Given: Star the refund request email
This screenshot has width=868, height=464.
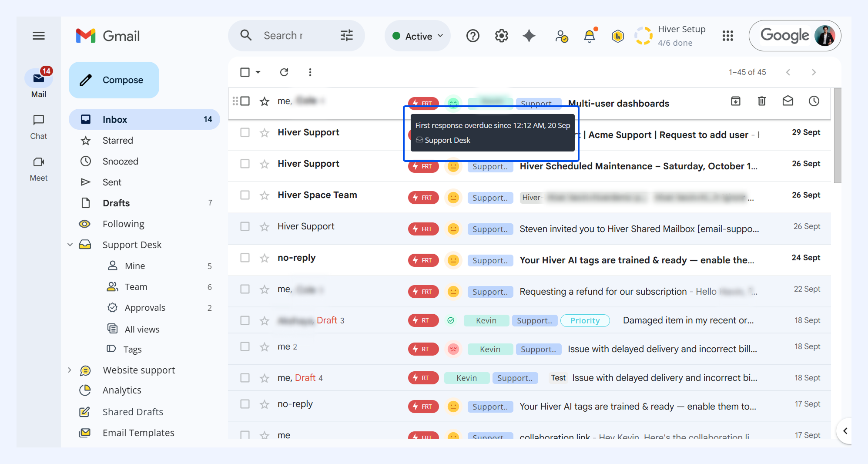Looking at the screenshot, I should [x=265, y=289].
